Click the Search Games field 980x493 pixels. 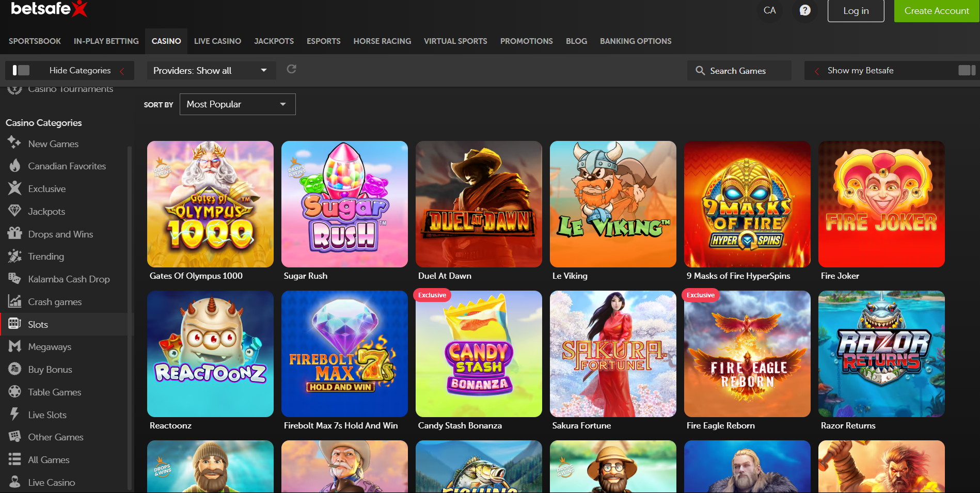(739, 71)
